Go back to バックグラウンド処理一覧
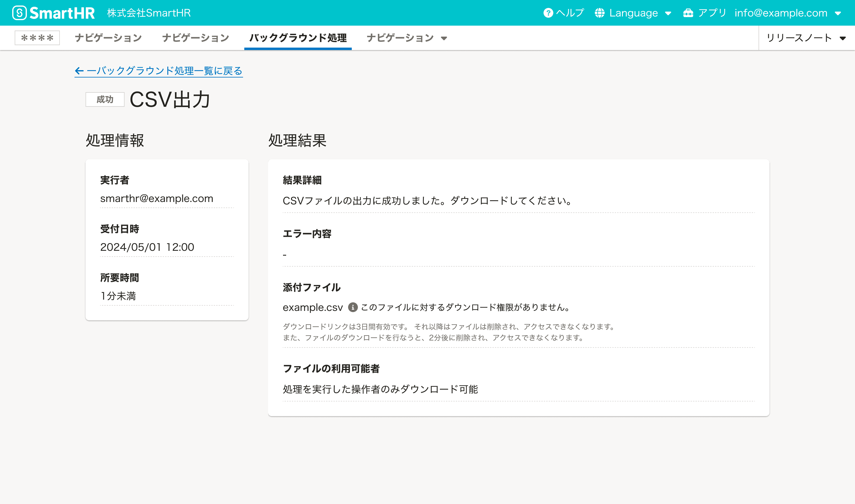Viewport: 855px width, 504px height. coord(159,71)
